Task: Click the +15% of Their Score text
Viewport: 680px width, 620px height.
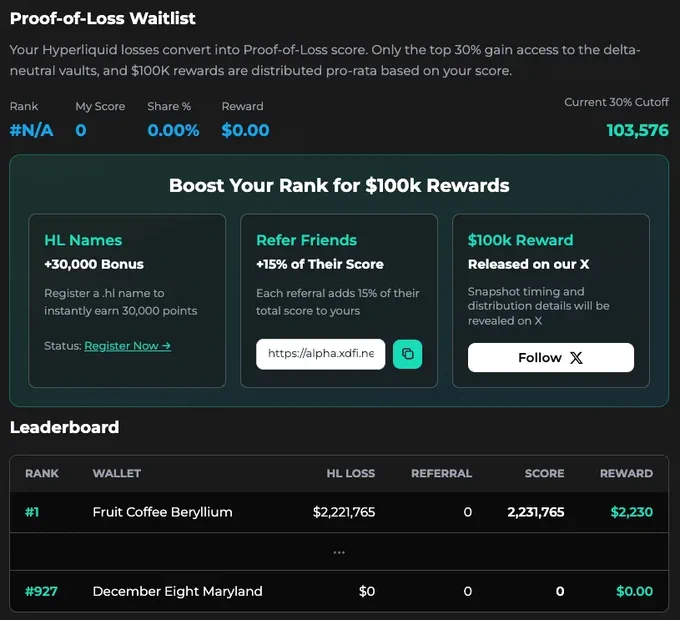Action: click(x=320, y=264)
